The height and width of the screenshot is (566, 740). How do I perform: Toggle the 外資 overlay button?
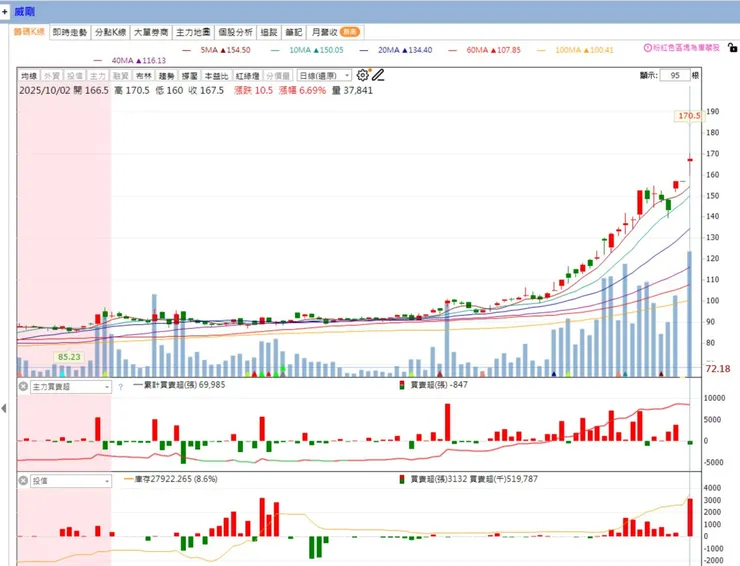pos(52,76)
